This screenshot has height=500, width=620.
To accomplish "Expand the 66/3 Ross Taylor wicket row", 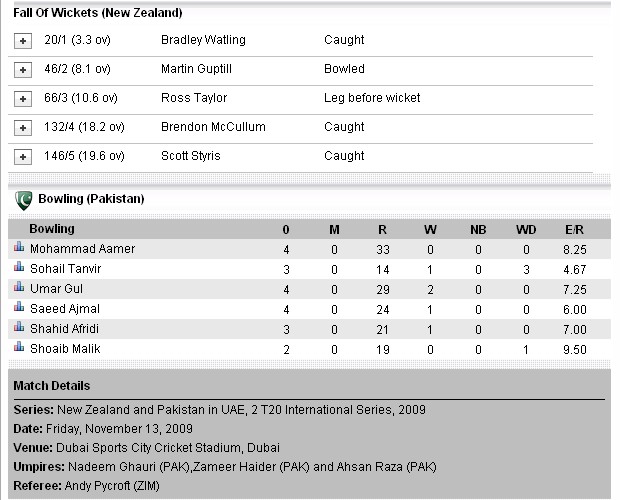I will pos(23,99).
